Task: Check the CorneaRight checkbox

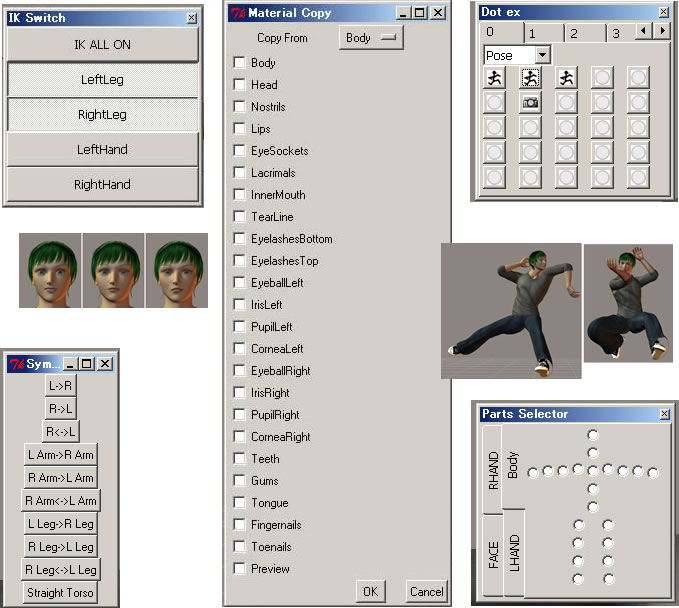Action: (239, 436)
